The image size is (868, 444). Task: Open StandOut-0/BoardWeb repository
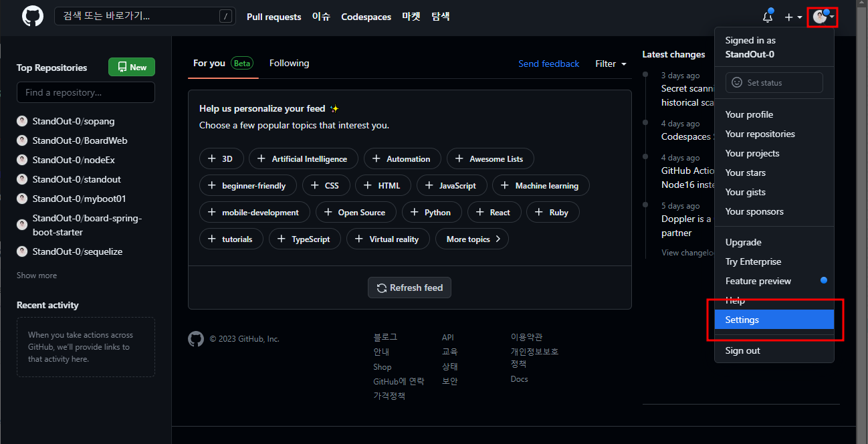tap(80, 140)
